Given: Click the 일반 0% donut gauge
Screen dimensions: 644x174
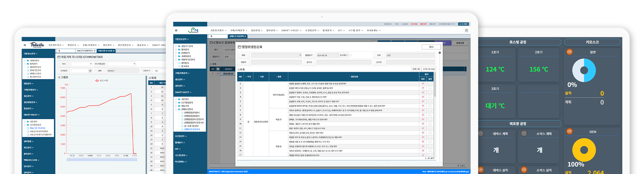Looking at the screenshot, I should [584, 70].
